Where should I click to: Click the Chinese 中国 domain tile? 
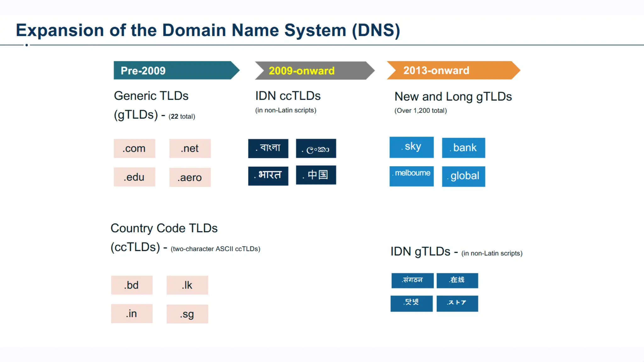tap(316, 175)
